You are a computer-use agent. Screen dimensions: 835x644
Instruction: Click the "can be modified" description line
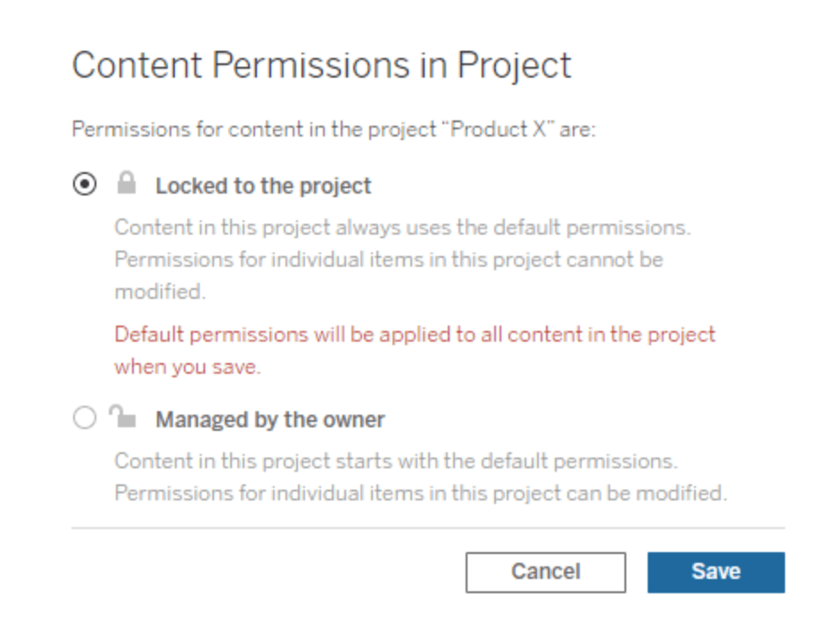pyautogui.click(x=420, y=492)
